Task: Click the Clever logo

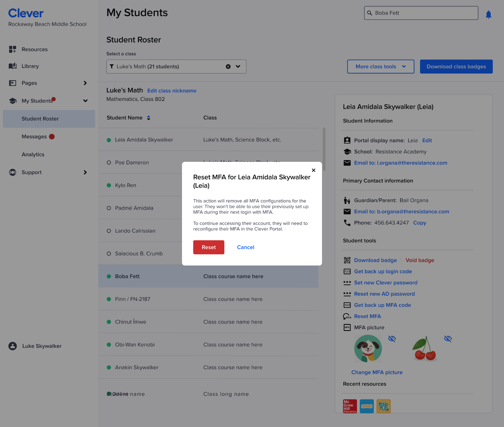Action: click(x=25, y=13)
